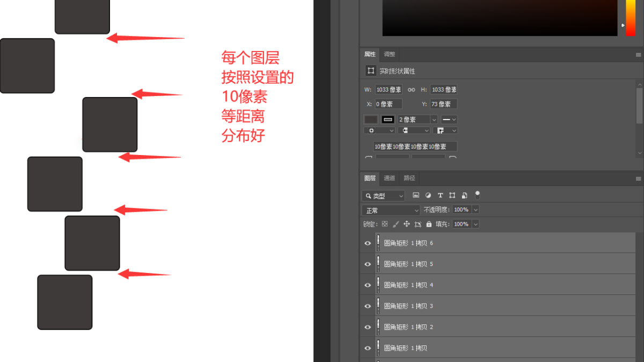The width and height of the screenshot is (644, 362).
Task: Click the smart object filter icon
Action: click(x=465, y=196)
